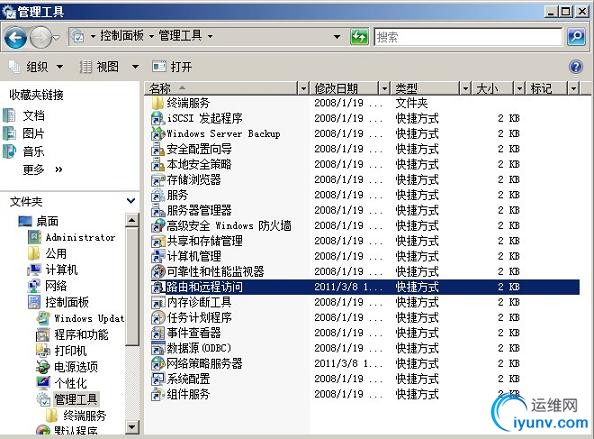Open the Help question mark icon
The width and height of the screenshot is (594, 439).
tap(575, 67)
